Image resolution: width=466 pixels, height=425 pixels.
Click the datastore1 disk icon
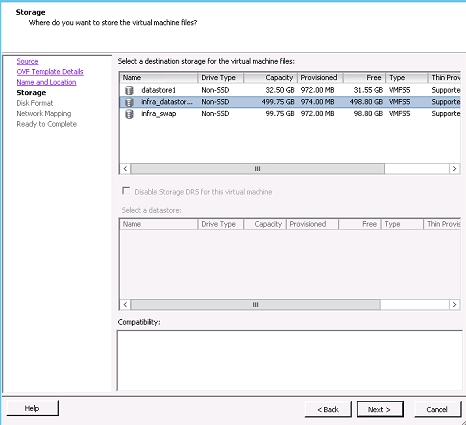(129, 90)
